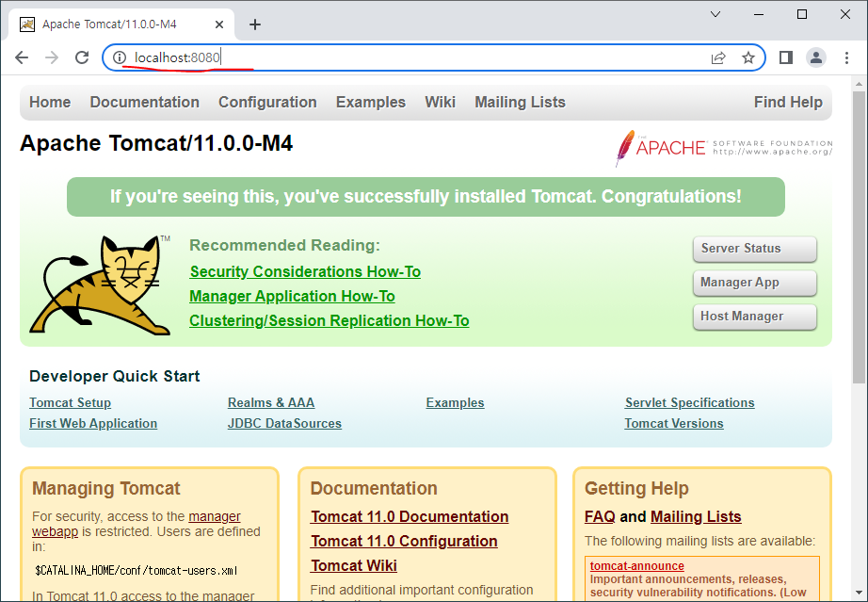Image resolution: width=868 pixels, height=602 pixels.
Task: View site information icon in address bar
Action: [120, 57]
